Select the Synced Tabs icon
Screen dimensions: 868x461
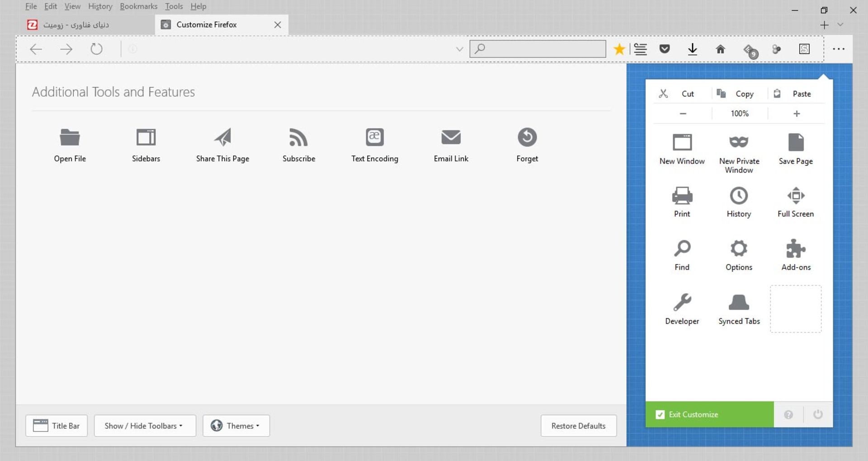(739, 302)
